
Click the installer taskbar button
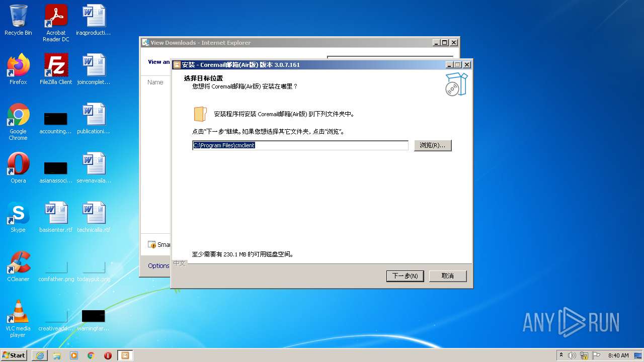click(125, 355)
